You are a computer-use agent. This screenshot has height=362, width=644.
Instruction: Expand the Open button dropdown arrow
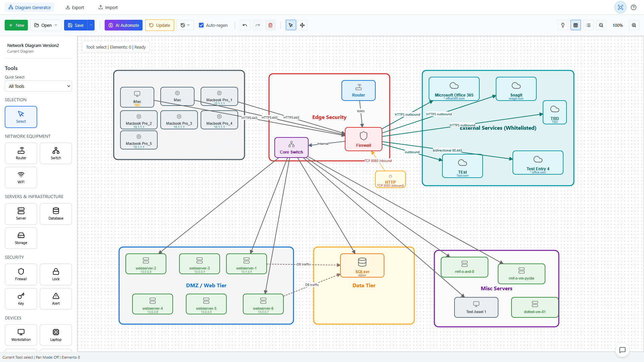pyautogui.click(x=56, y=25)
